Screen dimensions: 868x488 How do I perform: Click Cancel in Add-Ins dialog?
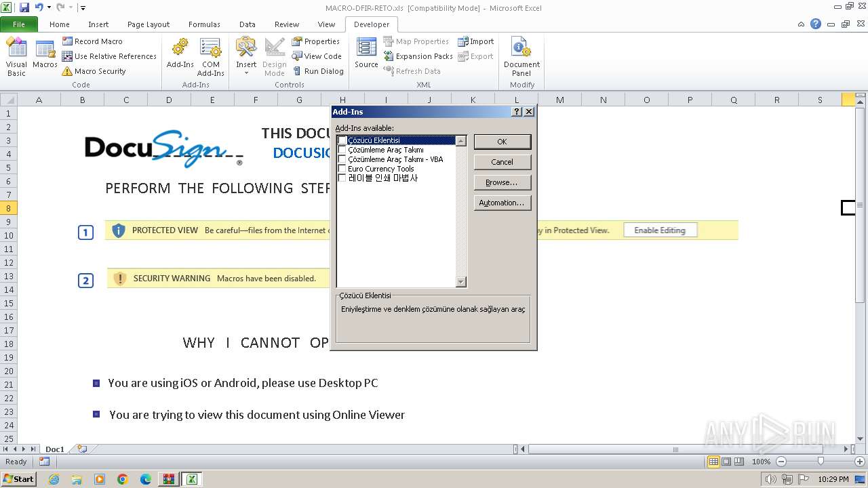click(502, 162)
